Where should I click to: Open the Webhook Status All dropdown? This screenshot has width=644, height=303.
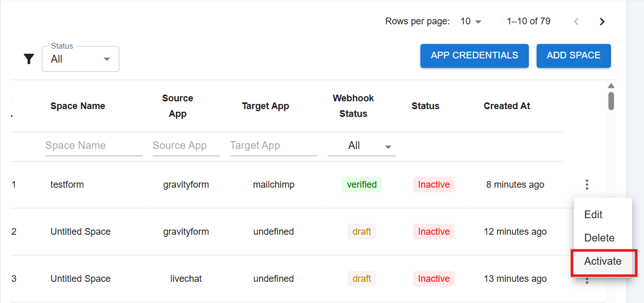coord(362,146)
